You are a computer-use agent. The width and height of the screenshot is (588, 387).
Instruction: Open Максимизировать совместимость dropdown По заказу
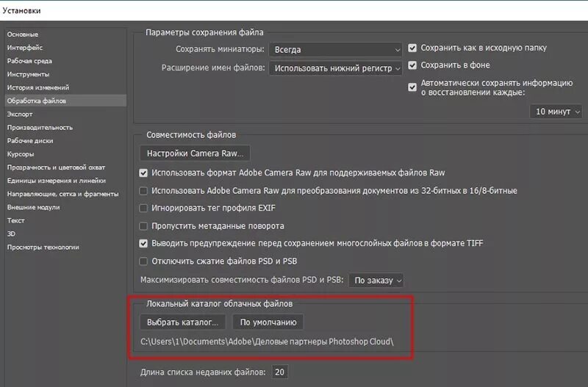click(376, 281)
